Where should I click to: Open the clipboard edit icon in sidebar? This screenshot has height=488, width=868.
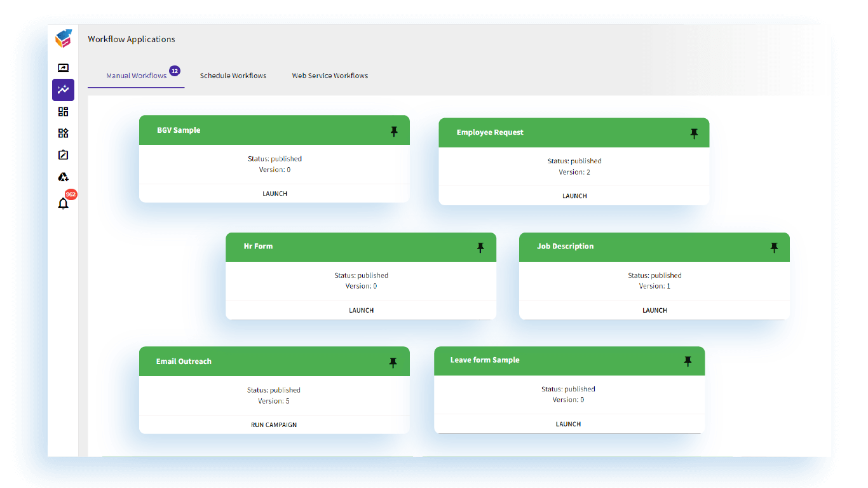point(63,155)
